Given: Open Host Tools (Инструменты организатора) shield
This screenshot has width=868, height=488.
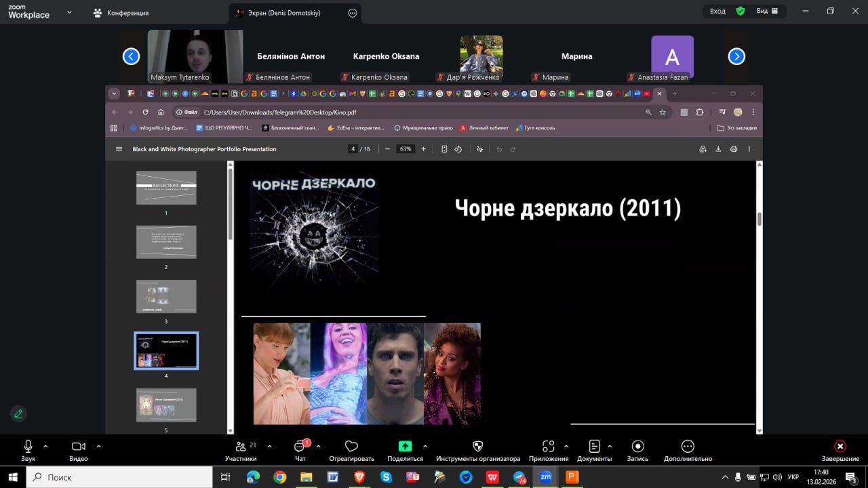Looking at the screenshot, I should pos(477,447).
